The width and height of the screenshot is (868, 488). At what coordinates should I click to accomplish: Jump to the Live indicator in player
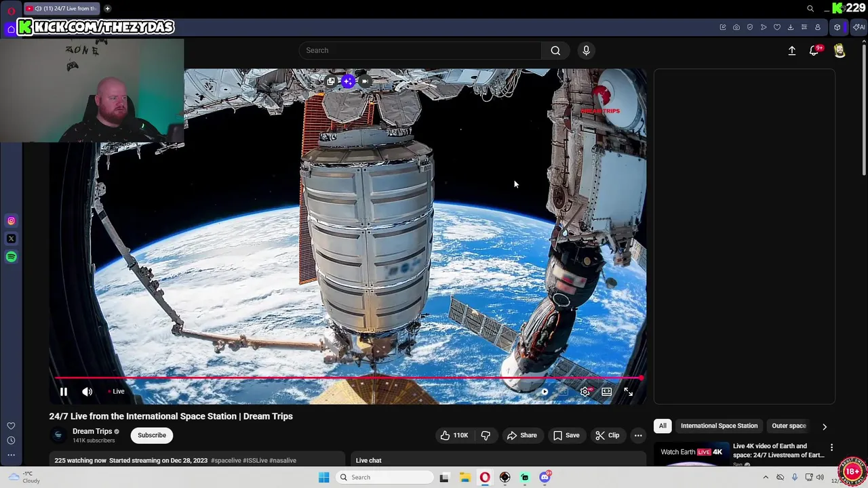tap(116, 391)
